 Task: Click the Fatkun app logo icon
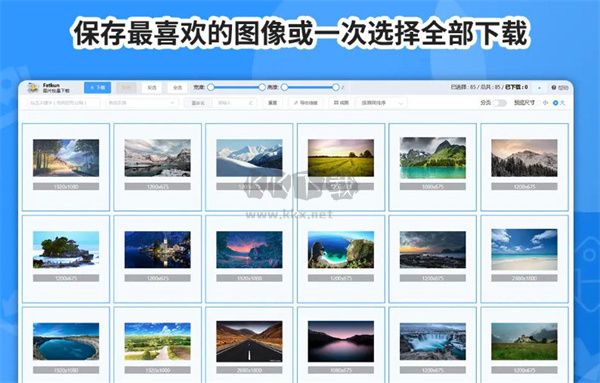click(33, 88)
